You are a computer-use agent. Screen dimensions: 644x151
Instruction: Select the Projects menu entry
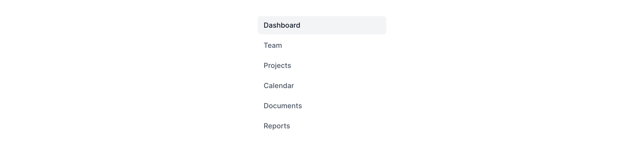[277, 65]
